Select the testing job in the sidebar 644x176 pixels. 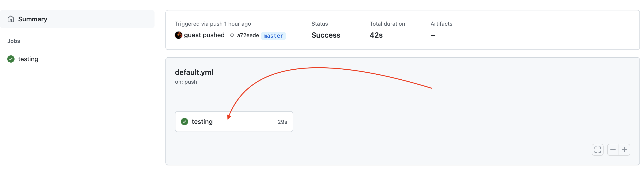28,59
